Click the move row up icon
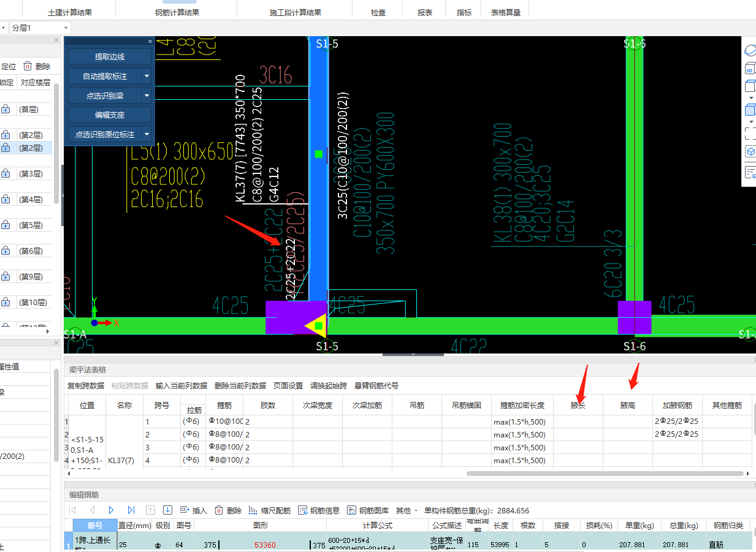 pyautogui.click(x=150, y=510)
